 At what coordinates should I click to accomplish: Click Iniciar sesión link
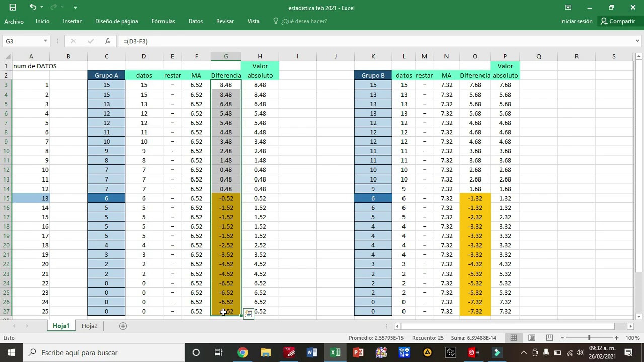[x=577, y=21]
